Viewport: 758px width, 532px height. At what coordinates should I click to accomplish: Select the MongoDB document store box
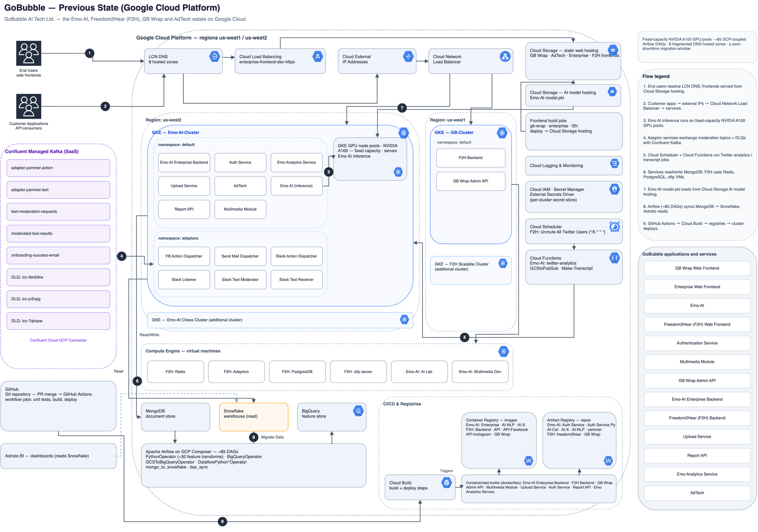175,417
